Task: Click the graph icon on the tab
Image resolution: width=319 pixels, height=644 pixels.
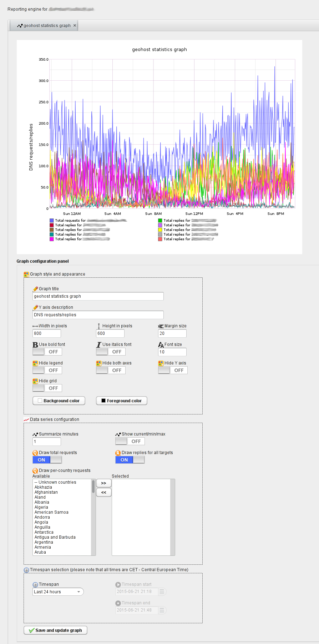Action: pyautogui.click(x=20, y=26)
